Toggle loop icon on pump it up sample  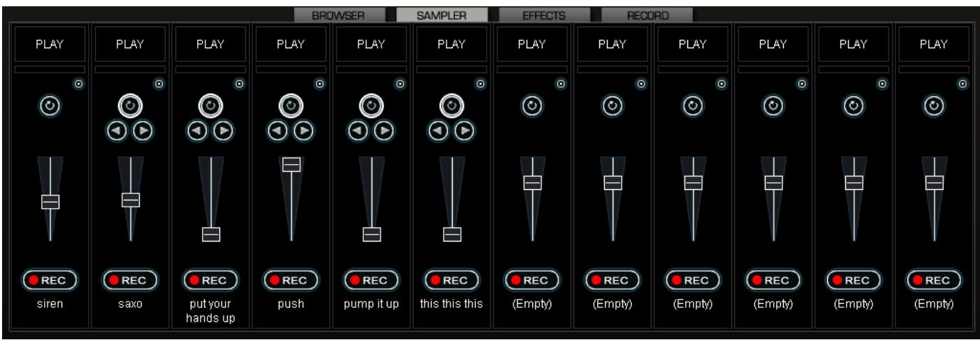coord(371,106)
